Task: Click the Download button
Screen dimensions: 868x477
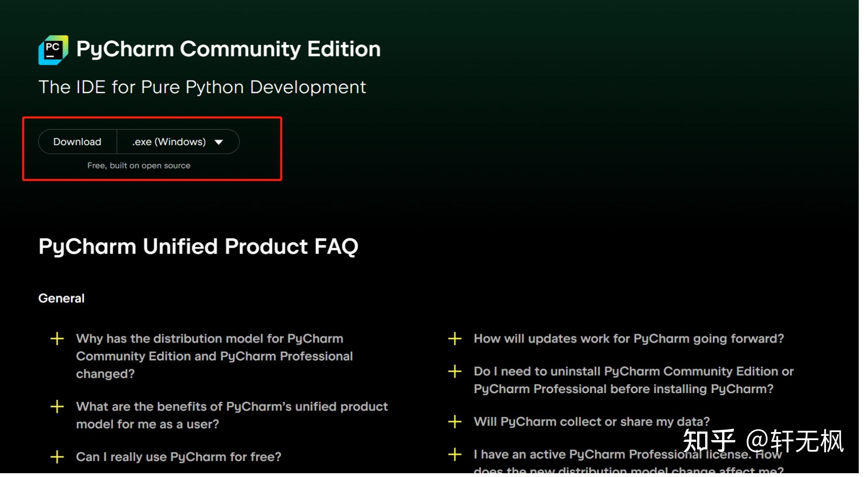Action: 77,142
